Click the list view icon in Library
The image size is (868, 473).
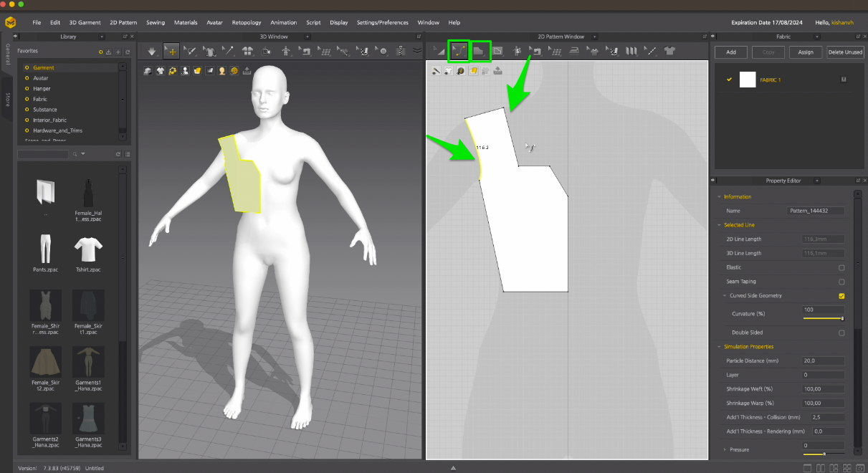pyautogui.click(x=128, y=154)
